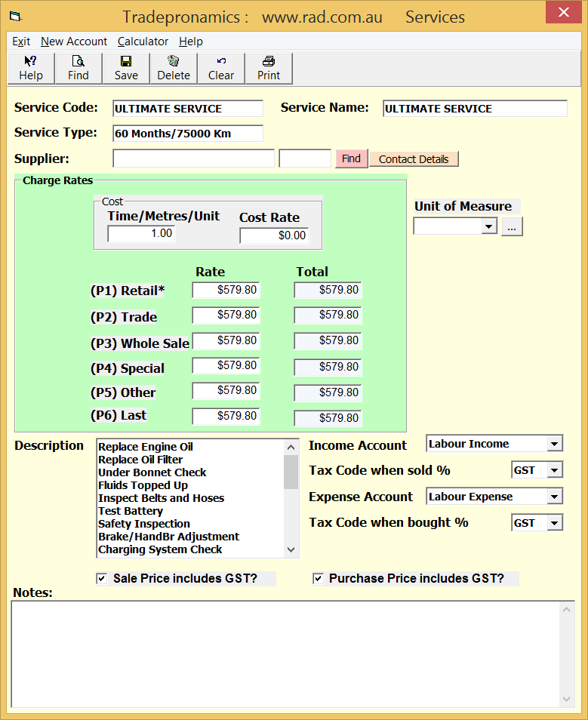
Task: Click the P6 Last total field
Action: tap(328, 418)
